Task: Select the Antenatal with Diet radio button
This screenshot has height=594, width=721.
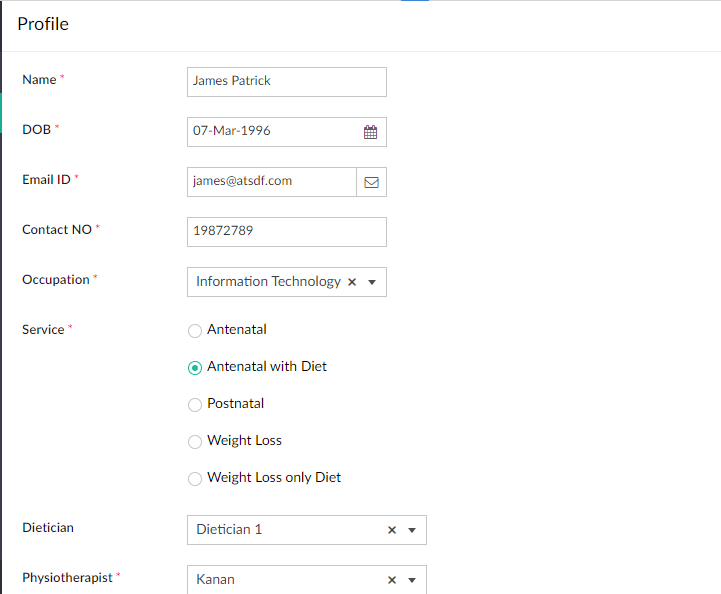Action: [x=195, y=368]
